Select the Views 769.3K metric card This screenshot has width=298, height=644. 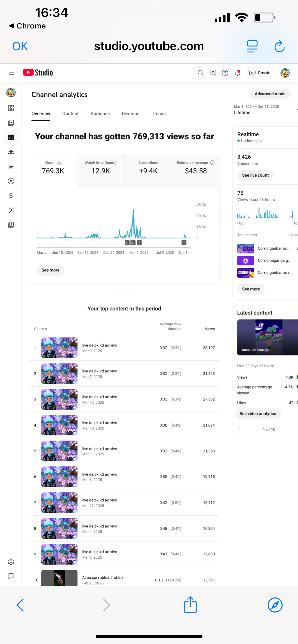(x=53, y=171)
